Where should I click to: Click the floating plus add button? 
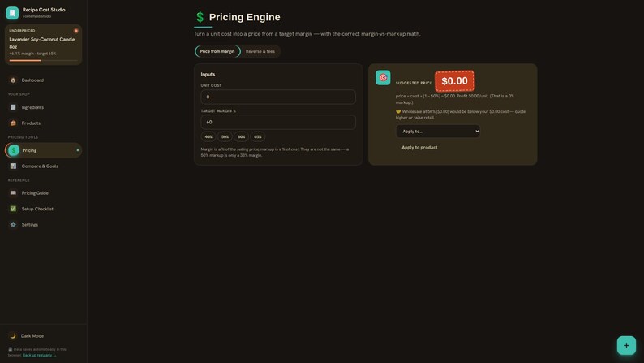pos(626,345)
